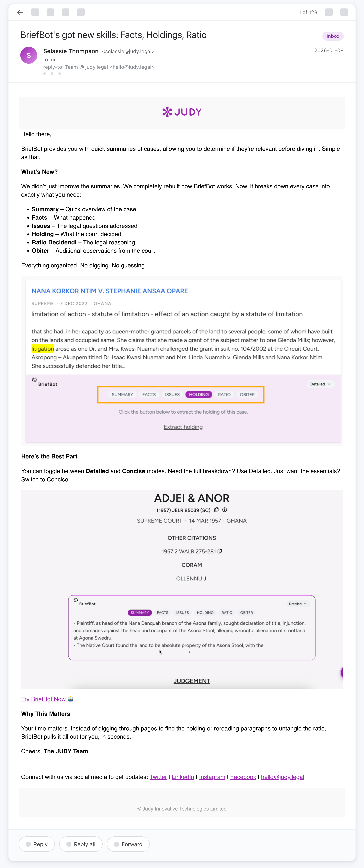
Task: Switch to the RATIO tab in BriefBot
Action: (224, 395)
